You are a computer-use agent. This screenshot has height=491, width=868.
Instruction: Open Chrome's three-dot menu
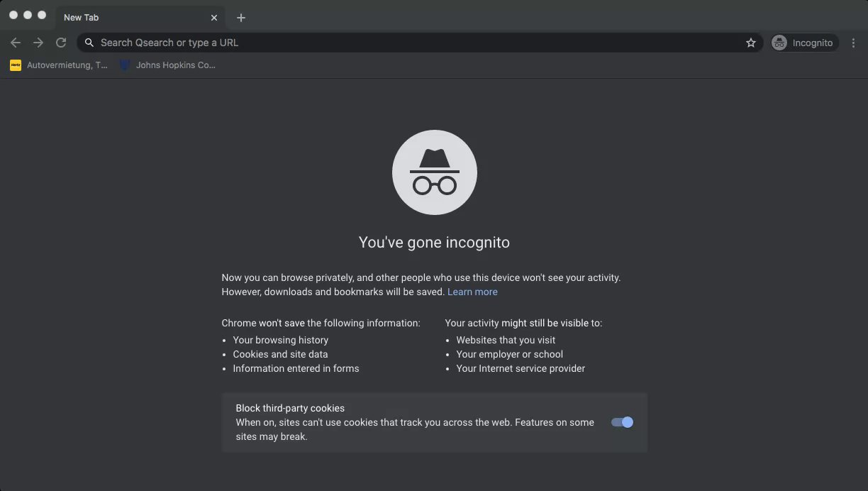(x=853, y=43)
